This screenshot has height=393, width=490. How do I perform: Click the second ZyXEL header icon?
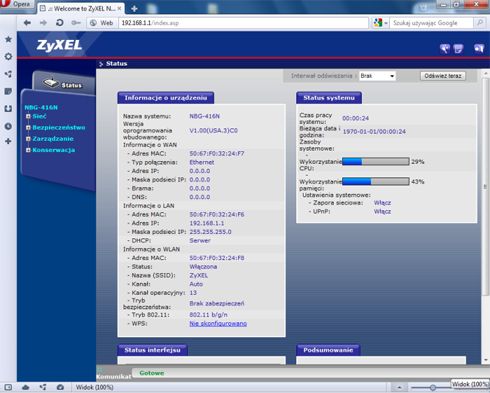click(458, 49)
